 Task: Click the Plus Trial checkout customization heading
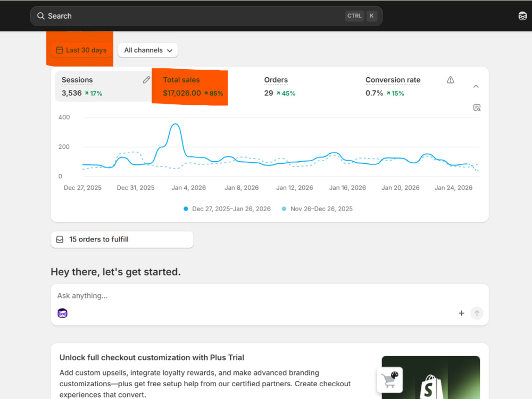click(x=152, y=358)
